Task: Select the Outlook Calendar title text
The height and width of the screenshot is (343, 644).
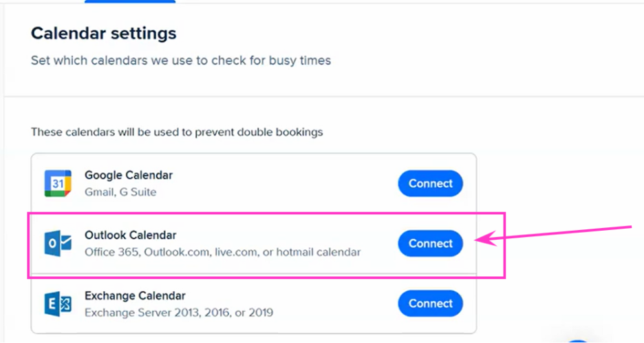Action: point(130,236)
